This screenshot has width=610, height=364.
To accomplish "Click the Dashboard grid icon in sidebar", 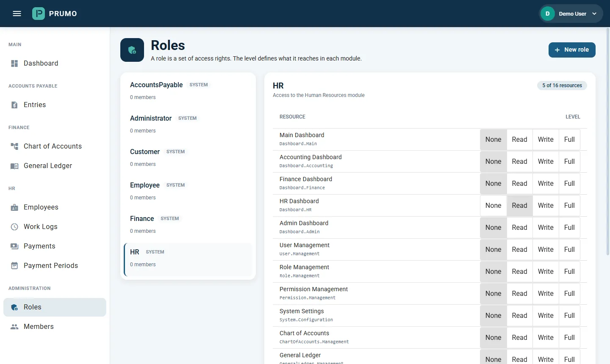I will point(14,63).
